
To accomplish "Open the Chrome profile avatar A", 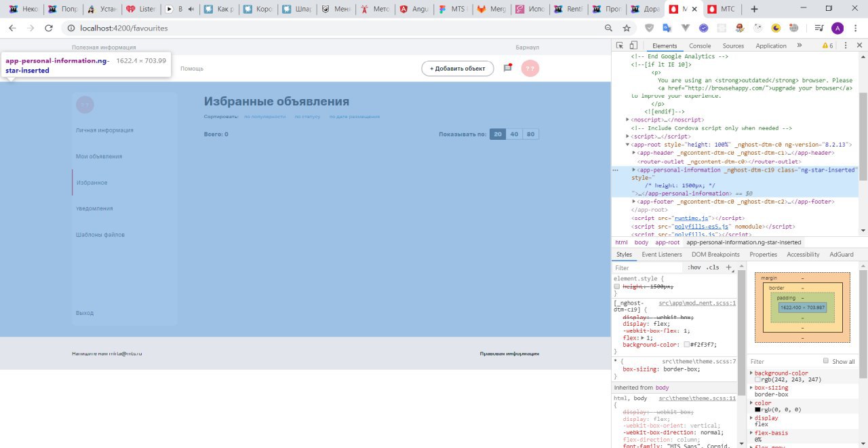I will (x=837, y=28).
